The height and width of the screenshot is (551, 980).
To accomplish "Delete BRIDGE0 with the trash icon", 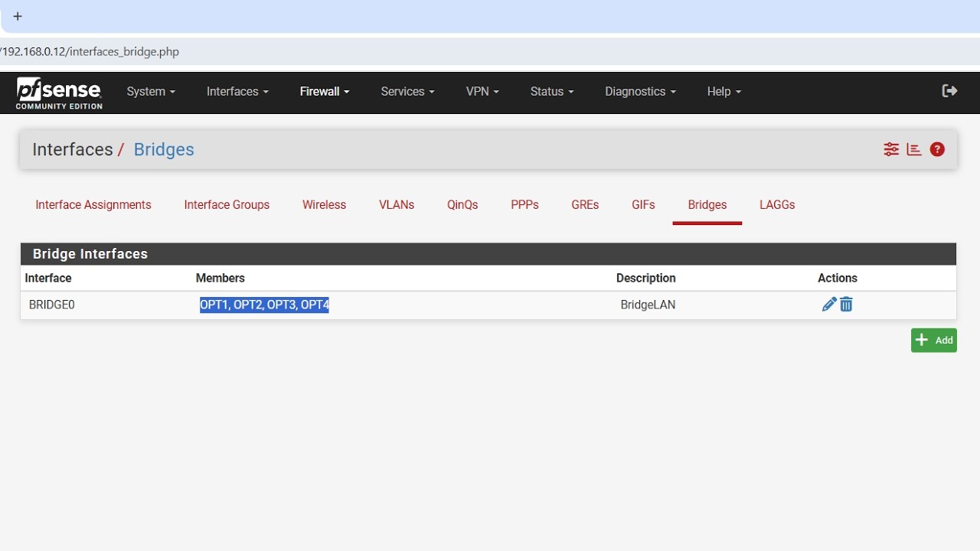I will [x=846, y=305].
